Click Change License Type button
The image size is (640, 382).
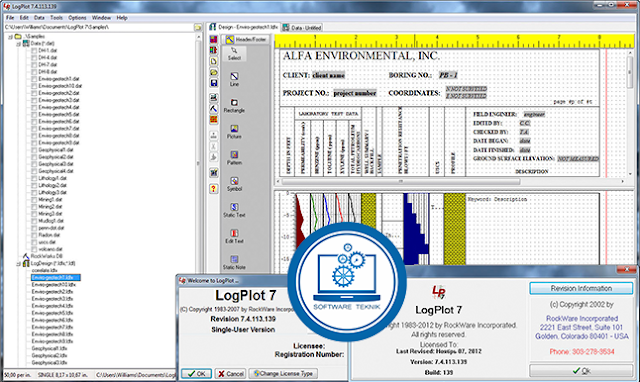pyautogui.click(x=283, y=373)
